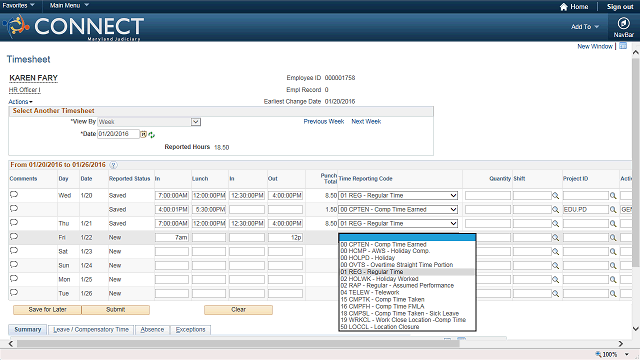The height and width of the screenshot is (360, 640).
Task: Click the Home house icon
Action: 564,7
